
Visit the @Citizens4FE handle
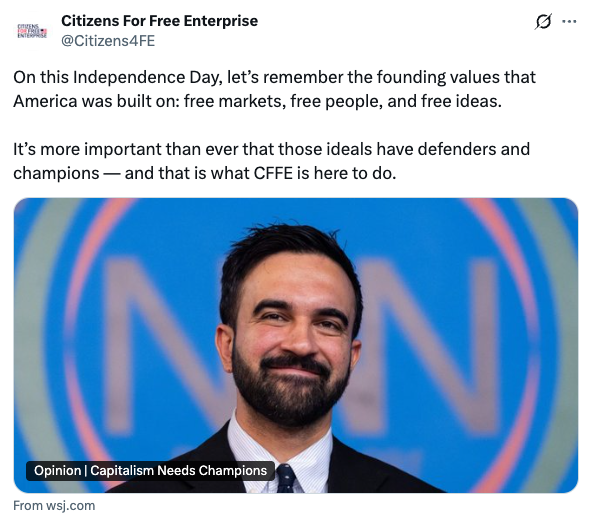[108, 41]
